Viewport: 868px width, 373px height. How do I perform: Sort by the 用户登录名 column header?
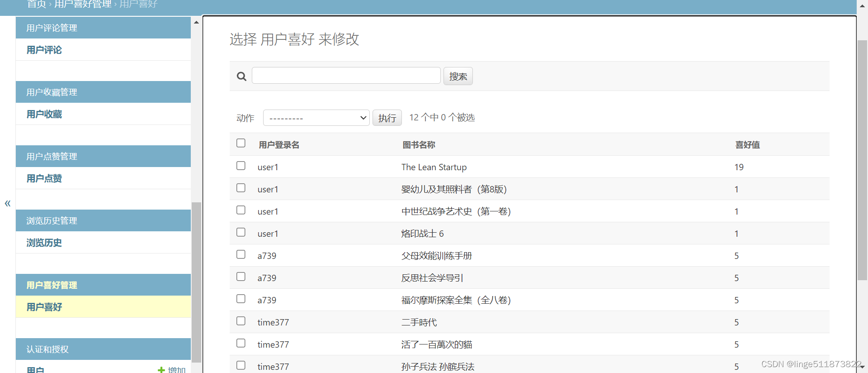279,145
